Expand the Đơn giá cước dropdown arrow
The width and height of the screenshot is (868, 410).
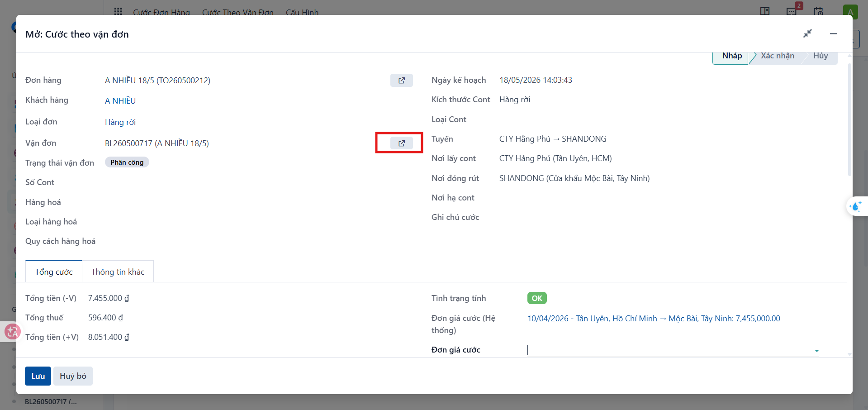[816, 351]
